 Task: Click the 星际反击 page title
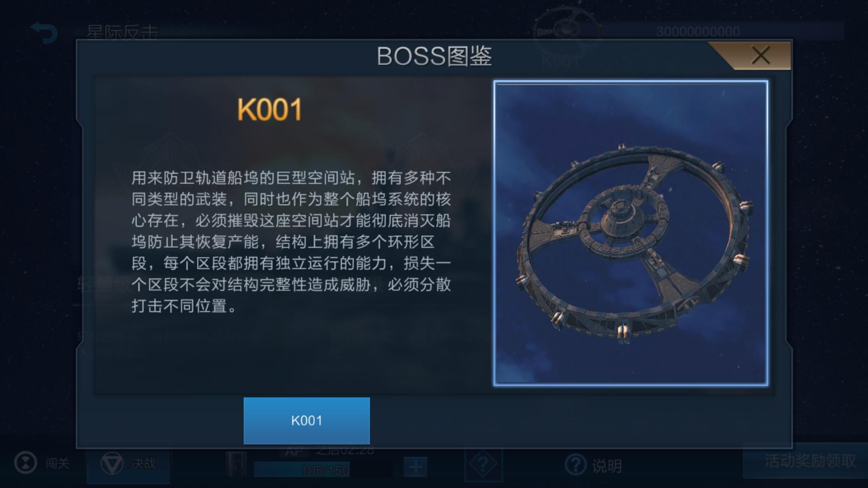tap(123, 33)
